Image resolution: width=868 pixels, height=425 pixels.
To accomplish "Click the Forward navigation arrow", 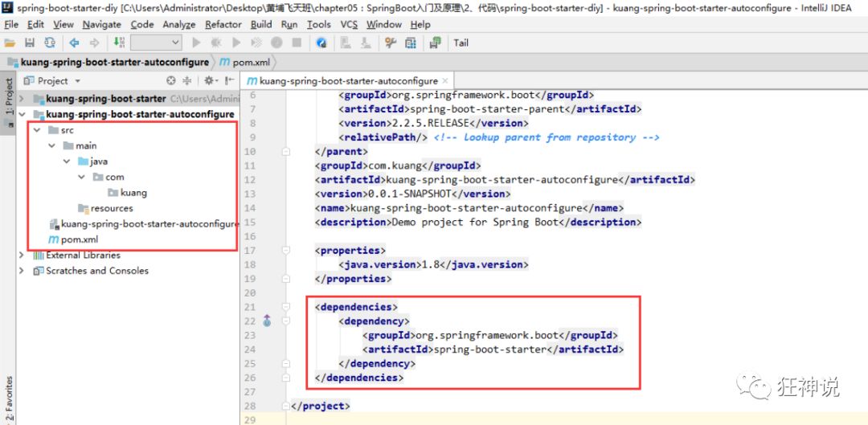I will coord(94,43).
